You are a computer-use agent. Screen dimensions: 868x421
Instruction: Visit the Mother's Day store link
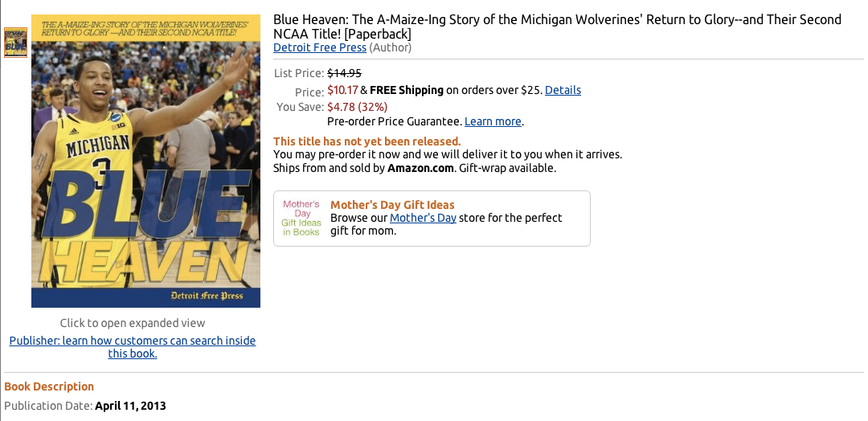pyautogui.click(x=423, y=218)
